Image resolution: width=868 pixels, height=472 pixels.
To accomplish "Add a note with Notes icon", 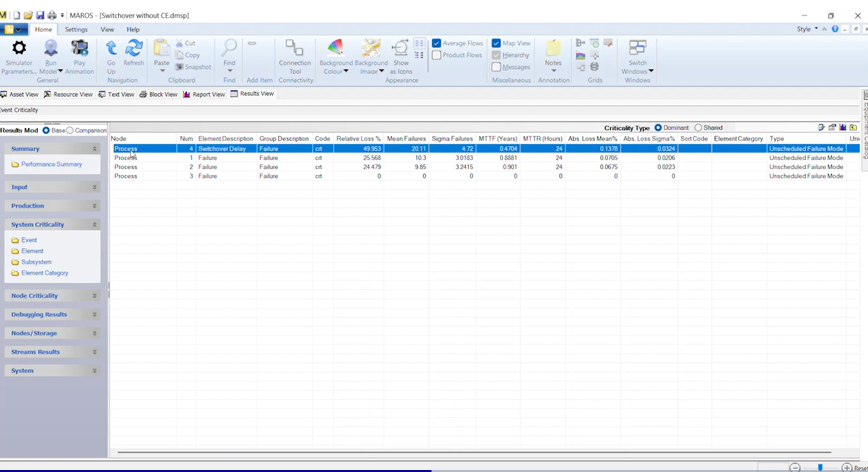I will tap(553, 48).
